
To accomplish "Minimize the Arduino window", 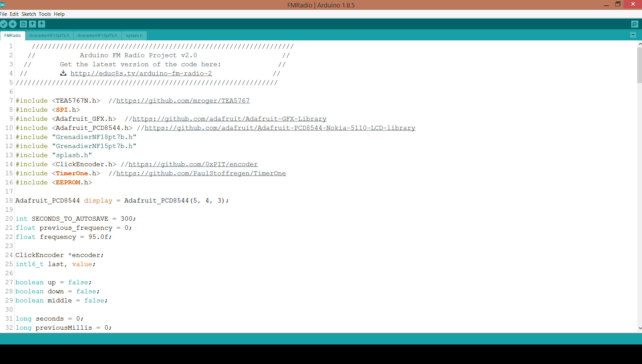I will [x=606, y=5].
